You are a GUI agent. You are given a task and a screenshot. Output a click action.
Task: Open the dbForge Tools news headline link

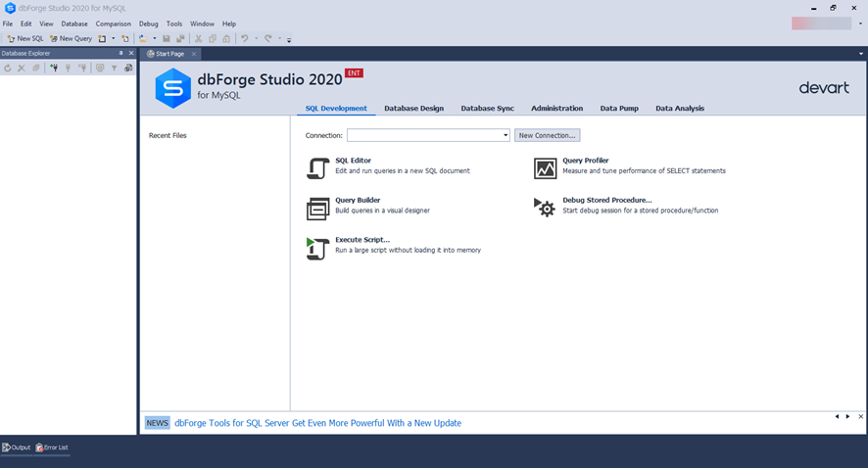click(x=317, y=423)
